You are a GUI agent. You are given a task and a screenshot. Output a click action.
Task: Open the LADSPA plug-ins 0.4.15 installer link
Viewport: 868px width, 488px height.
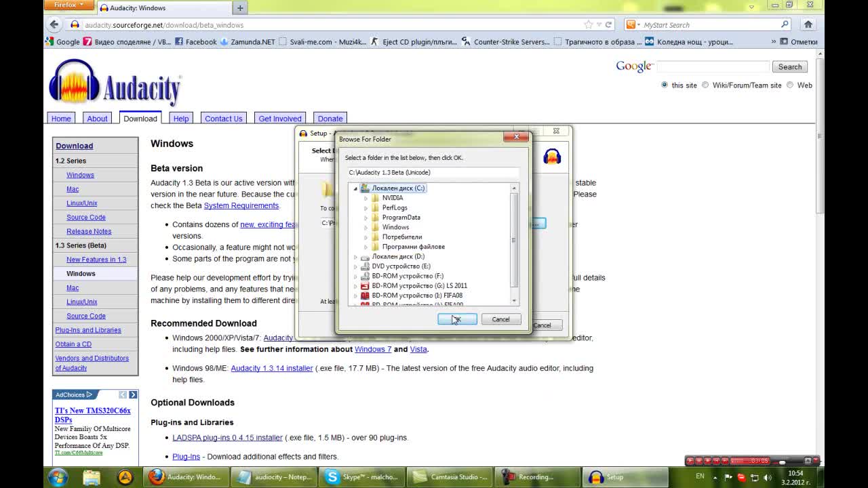227,437
